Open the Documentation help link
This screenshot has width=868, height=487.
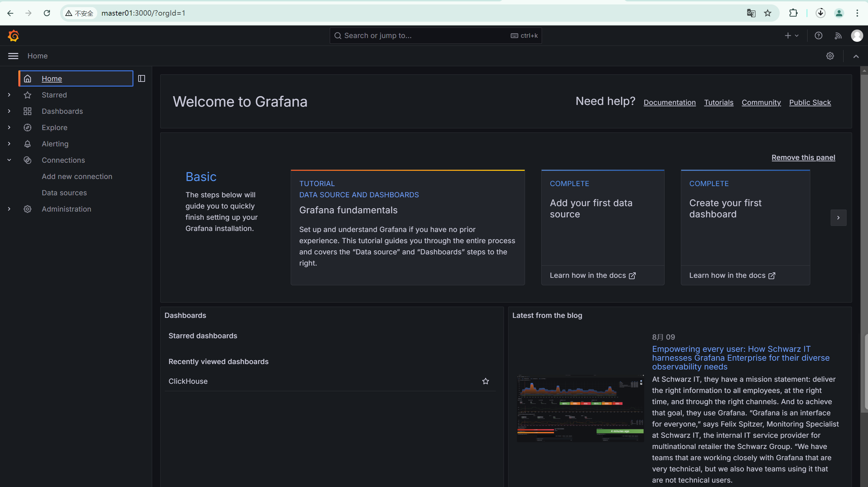pos(669,102)
